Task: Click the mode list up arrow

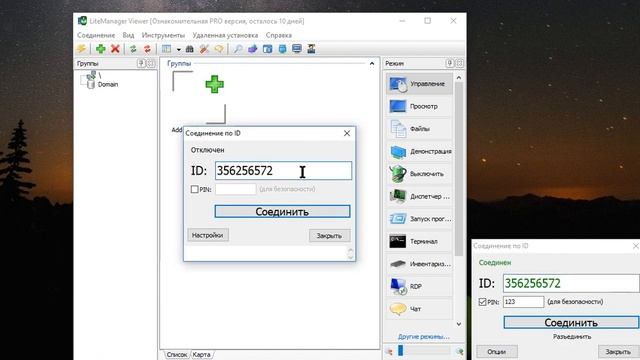Action: point(459,78)
